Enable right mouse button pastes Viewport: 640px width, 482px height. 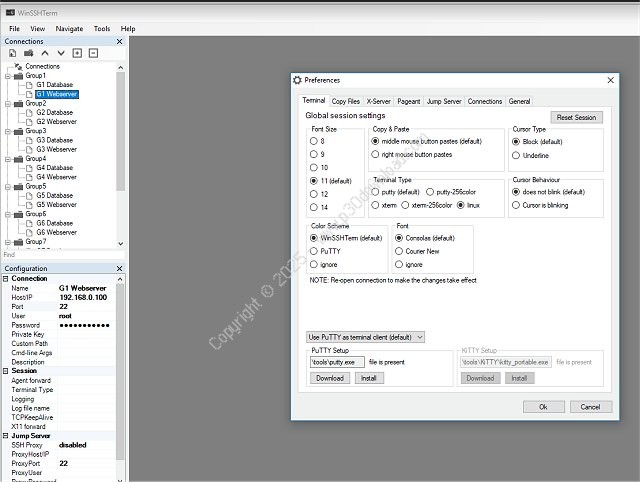tap(375, 154)
